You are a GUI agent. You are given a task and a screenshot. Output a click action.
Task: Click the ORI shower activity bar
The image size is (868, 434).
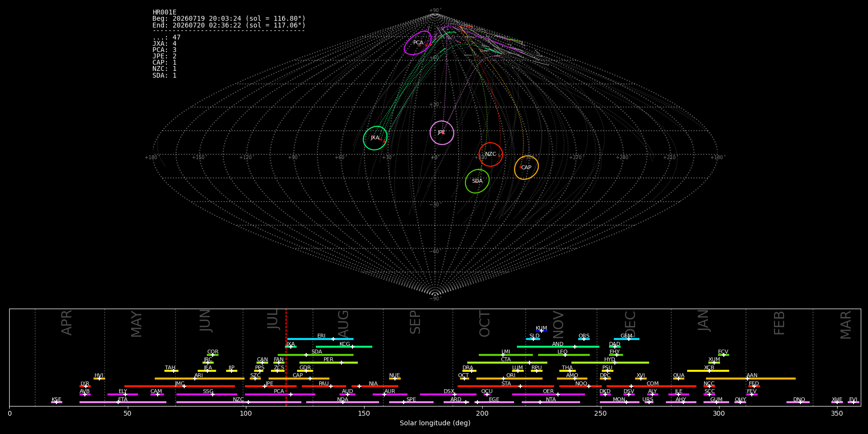click(509, 379)
